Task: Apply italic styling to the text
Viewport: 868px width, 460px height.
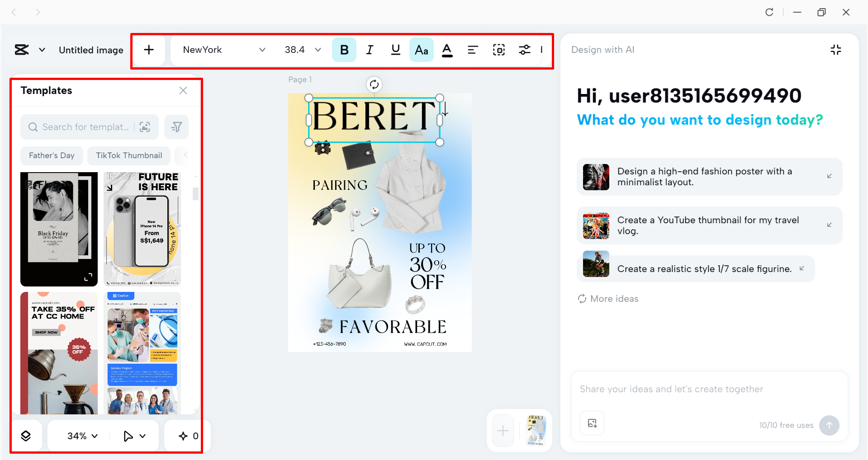Action: (x=370, y=50)
